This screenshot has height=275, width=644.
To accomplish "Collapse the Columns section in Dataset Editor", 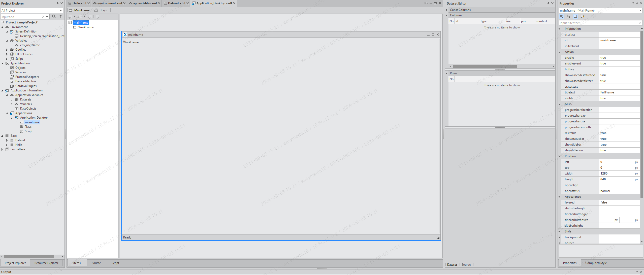I will 447,15.
